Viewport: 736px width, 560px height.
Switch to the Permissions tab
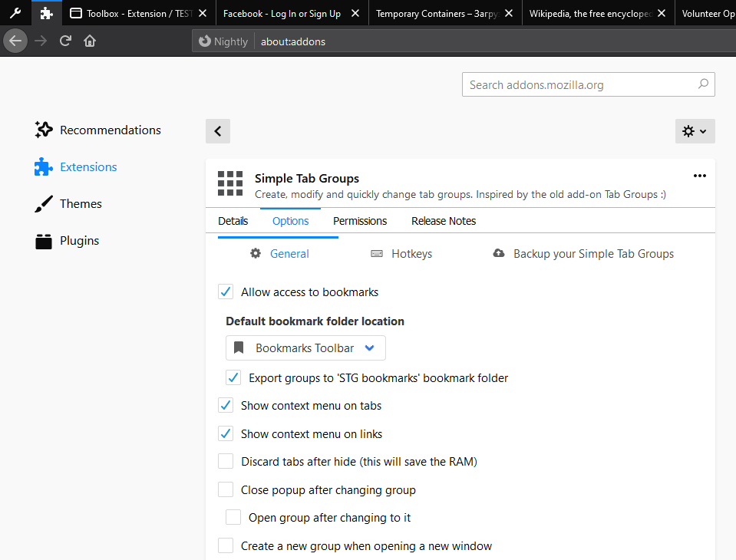360,221
